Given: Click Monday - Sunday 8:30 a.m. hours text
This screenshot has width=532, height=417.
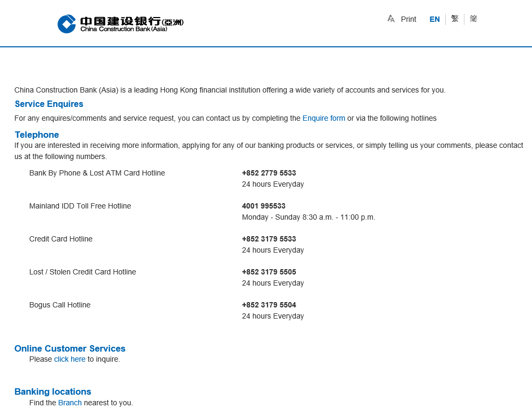Looking at the screenshot, I should point(309,217).
